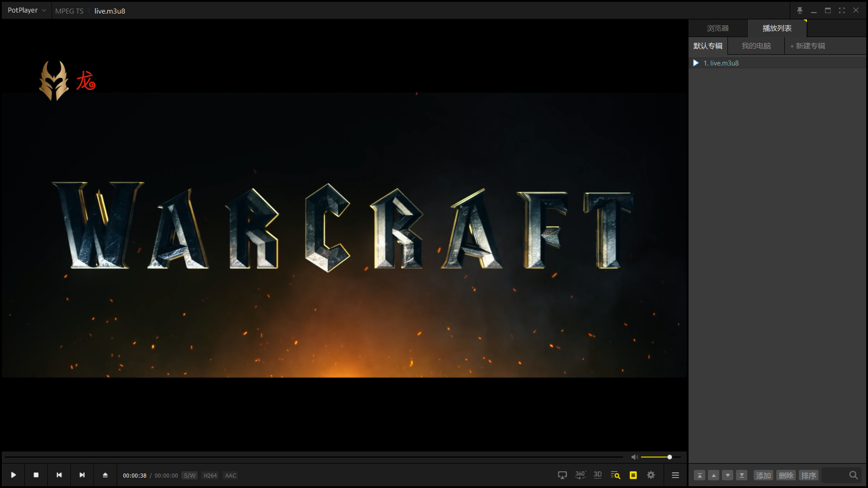The image size is (868, 488).
Task: Click the eject/open file icon
Action: pos(105,475)
